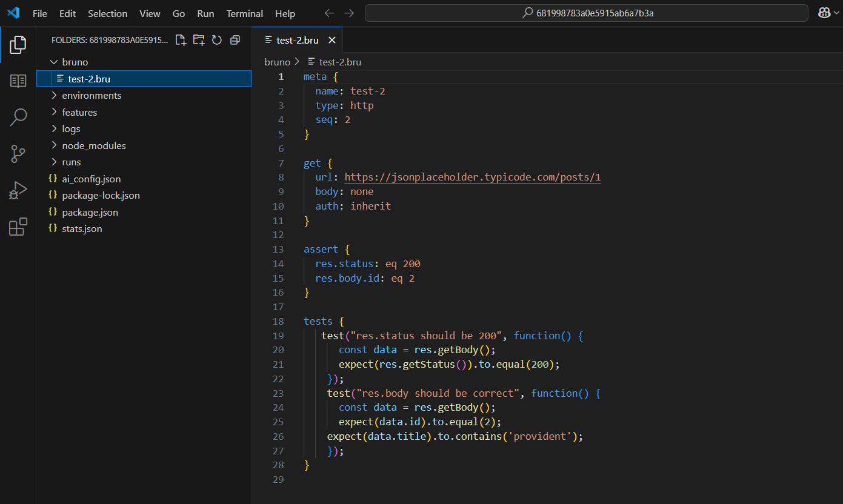Open the Source Control view
843x504 pixels.
pyautogui.click(x=18, y=154)
